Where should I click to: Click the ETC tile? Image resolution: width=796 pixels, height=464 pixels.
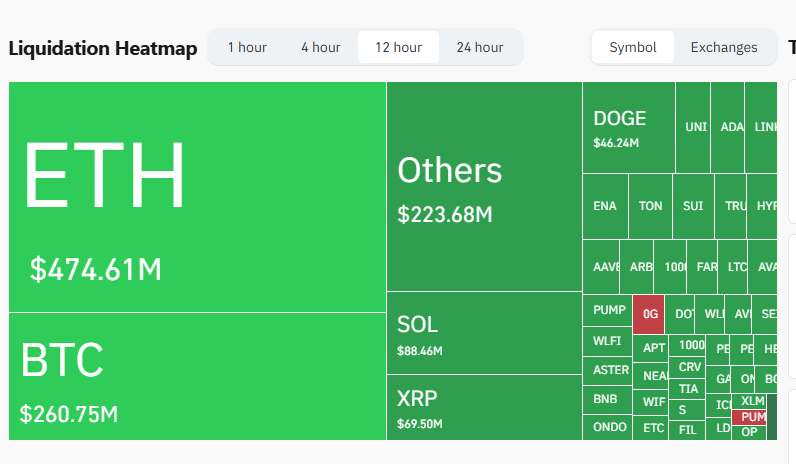pos(651,428)
